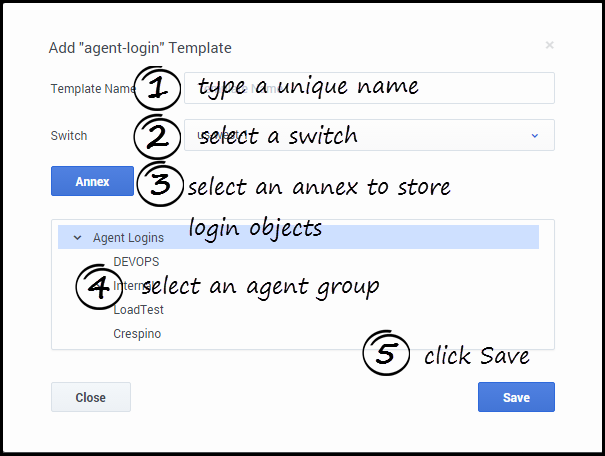Select the Crespino agent group
This screenshot has width=605, height=456.
(137, 334)
